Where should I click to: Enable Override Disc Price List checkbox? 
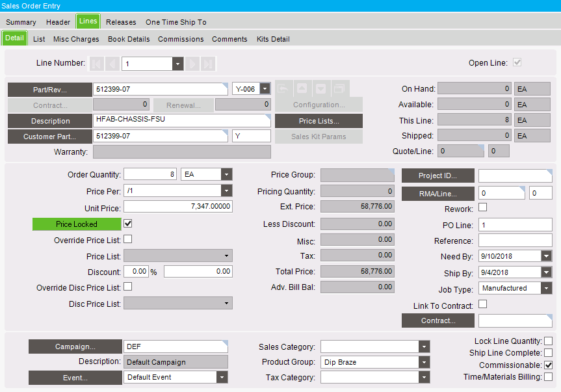[127, 287]
